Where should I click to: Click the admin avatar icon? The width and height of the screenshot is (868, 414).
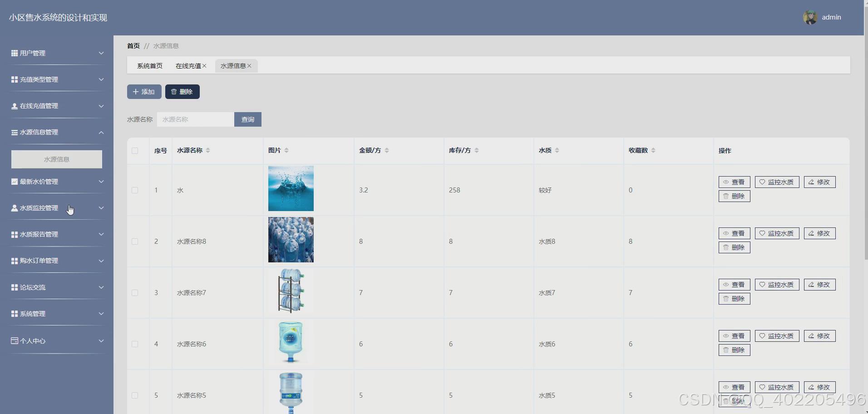tap(810, 17)
